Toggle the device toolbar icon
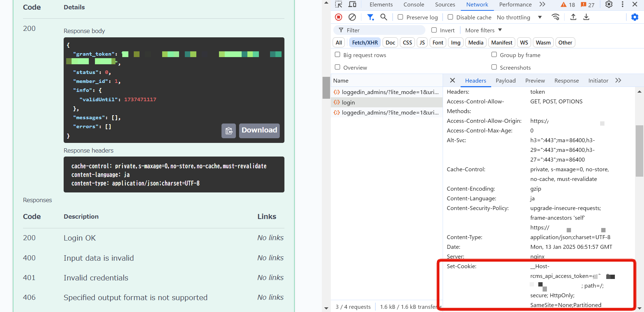 [x=352, y=4]
